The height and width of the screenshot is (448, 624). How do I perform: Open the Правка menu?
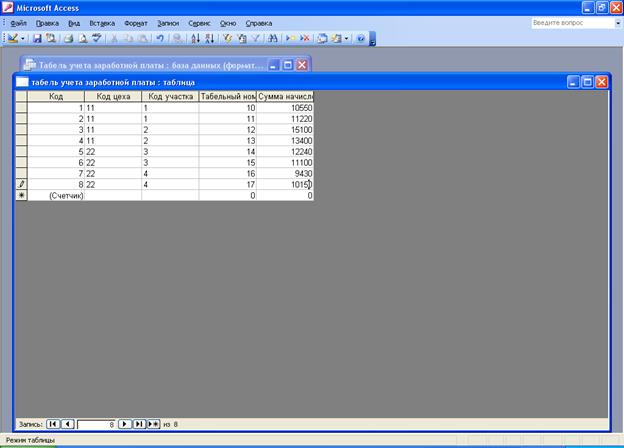(47, 23)
